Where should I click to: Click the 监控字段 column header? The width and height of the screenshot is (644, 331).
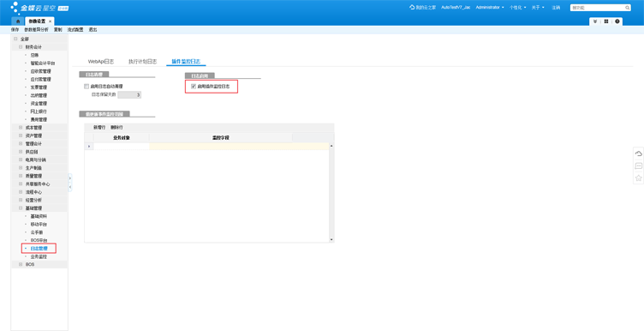click(x=221, y=138)
